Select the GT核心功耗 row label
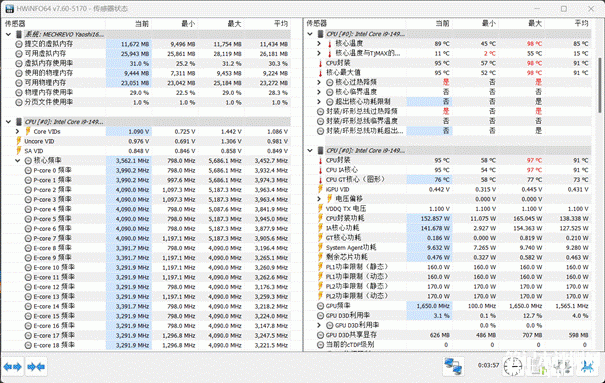Screen dimensions: 605x383 pyautogui.click(x=343, y=238)
